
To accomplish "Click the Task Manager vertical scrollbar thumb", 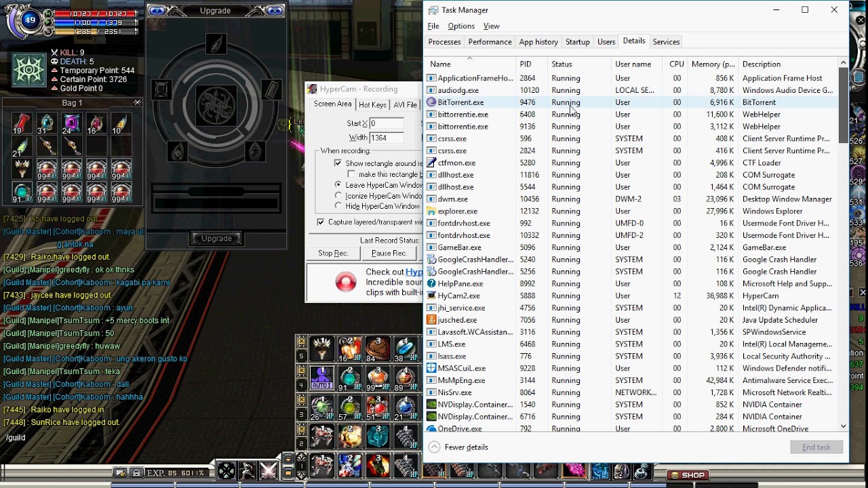I will (843, 105).
